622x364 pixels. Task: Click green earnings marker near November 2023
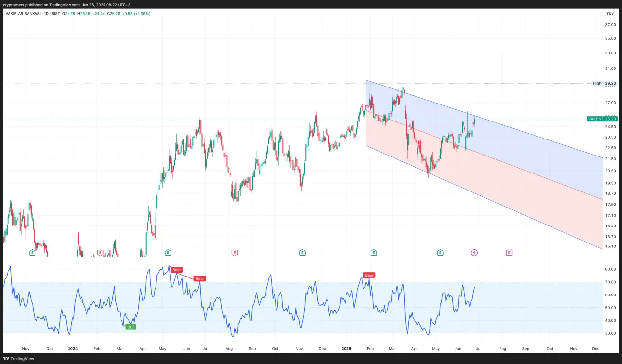tap(32, 252)
